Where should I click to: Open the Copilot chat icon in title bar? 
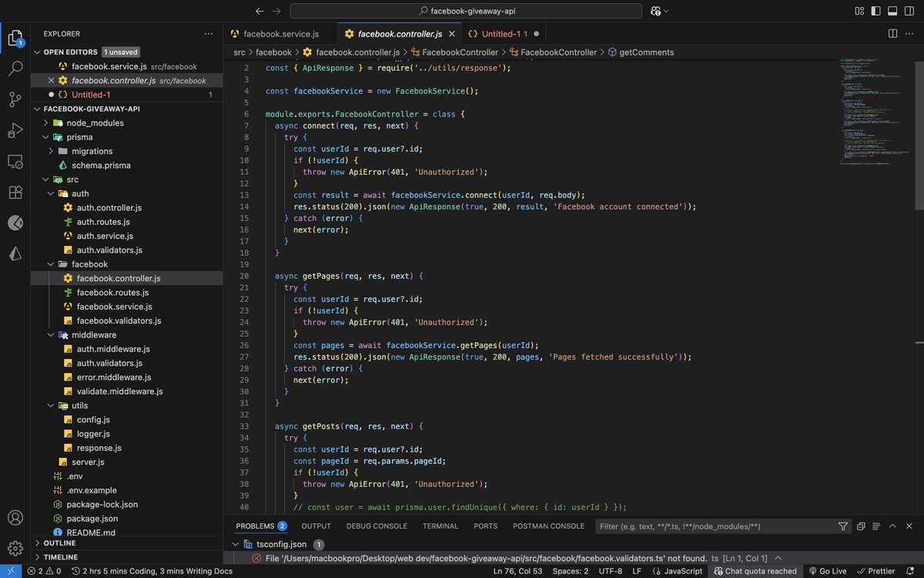pyautogui.click(x=655, y=11)
